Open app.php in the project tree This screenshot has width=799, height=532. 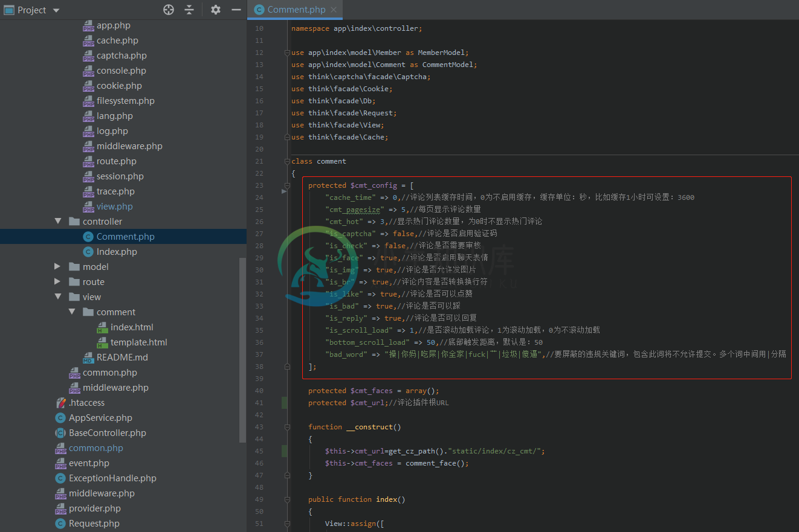[113, 25]
